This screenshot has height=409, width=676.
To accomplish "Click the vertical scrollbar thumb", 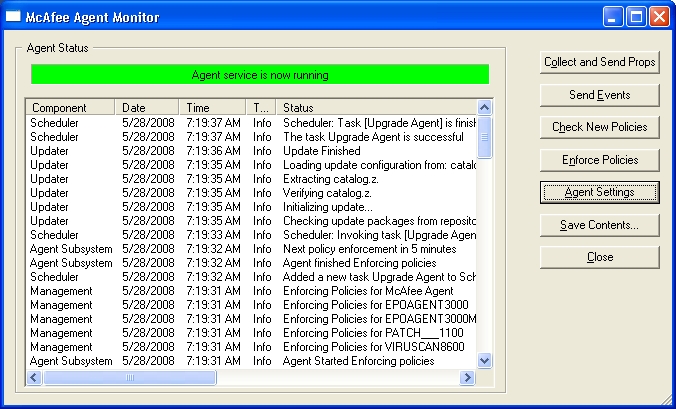I will [x=485, y=137].
